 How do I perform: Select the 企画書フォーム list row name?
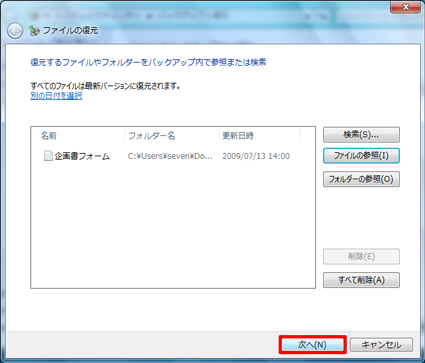click(82, 156)
